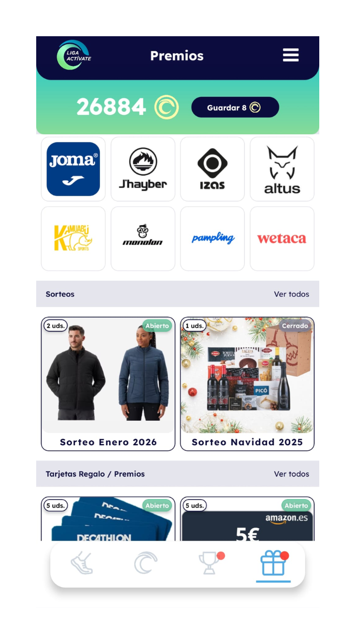Open the running shoe activity tab
Viewport: 362px width, 644px height.
[x=82, y=563]
